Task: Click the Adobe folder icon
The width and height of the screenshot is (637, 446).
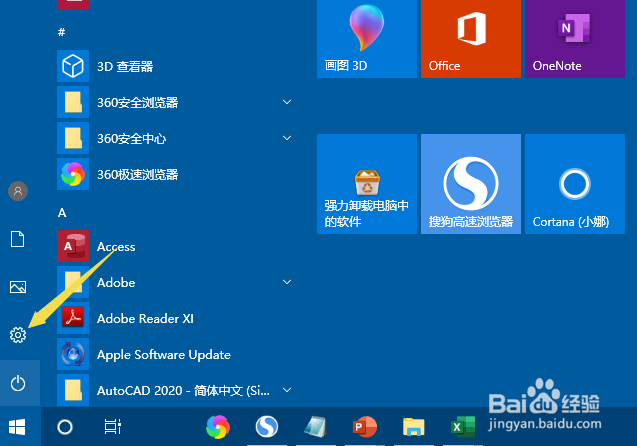Action: 73,282
